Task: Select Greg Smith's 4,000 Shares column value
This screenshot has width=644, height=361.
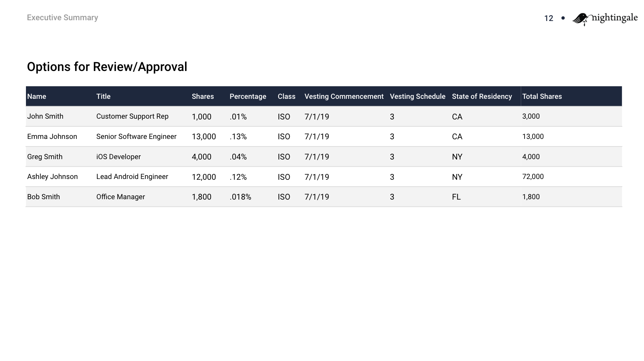Action: (x=201, y=157)
